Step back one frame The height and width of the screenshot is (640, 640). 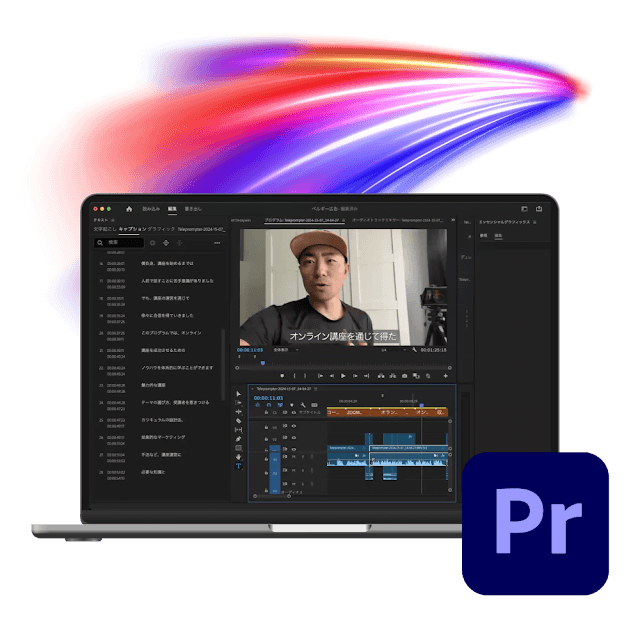click(332, 376)
